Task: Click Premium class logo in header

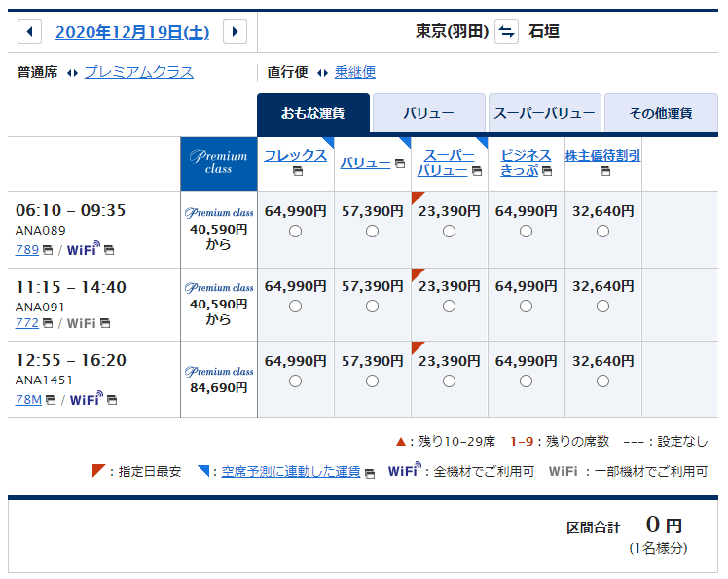Action: (219, 163)
